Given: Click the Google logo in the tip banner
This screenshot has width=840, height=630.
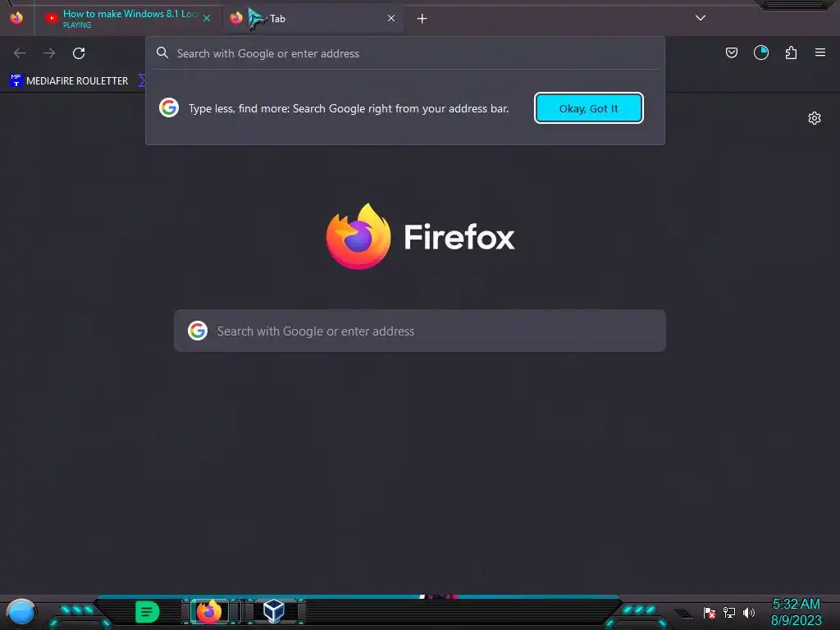Looking at the screenshot, I should point(169,107).
